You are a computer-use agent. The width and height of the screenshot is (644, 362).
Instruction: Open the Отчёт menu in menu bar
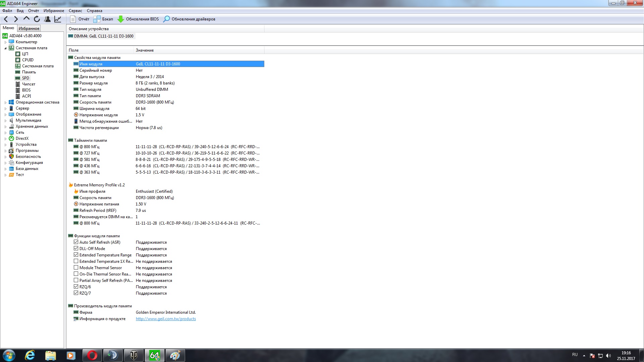34,11
